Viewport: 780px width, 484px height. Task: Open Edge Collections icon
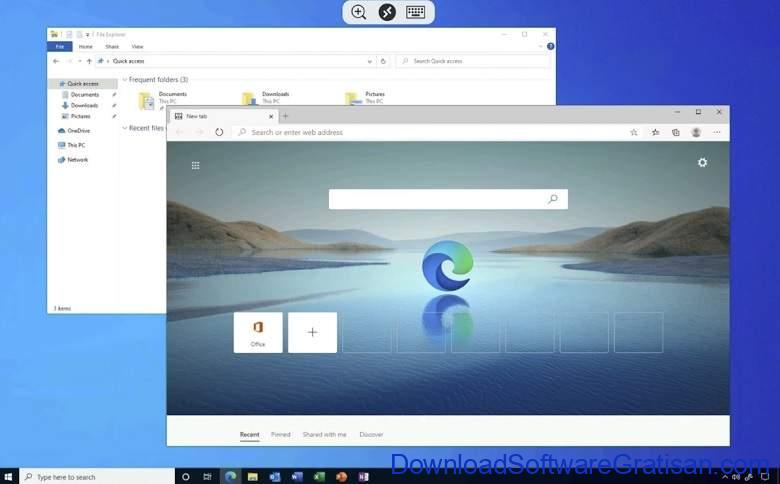pyautogui.click(x=676, y=132)
